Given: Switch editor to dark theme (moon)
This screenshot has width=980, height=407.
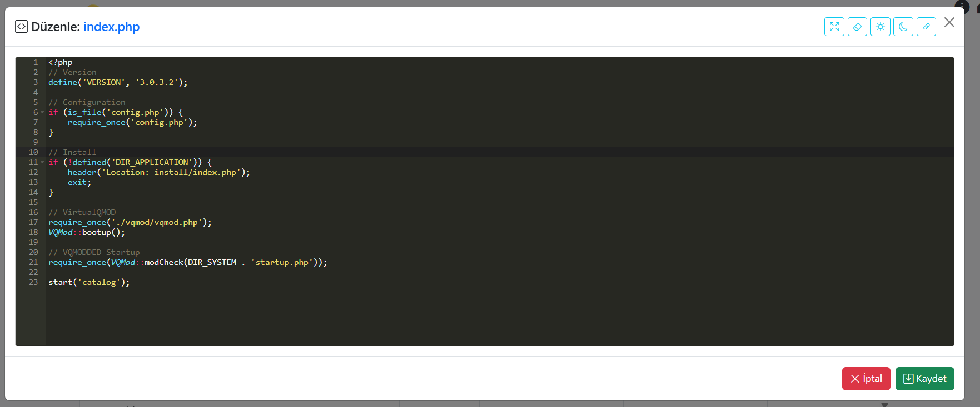Looking at the screenshot, I should [x=903, y=27].
